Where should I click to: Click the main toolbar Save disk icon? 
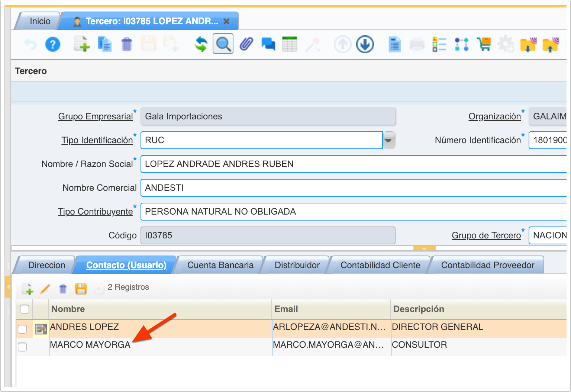click(148, 44)
